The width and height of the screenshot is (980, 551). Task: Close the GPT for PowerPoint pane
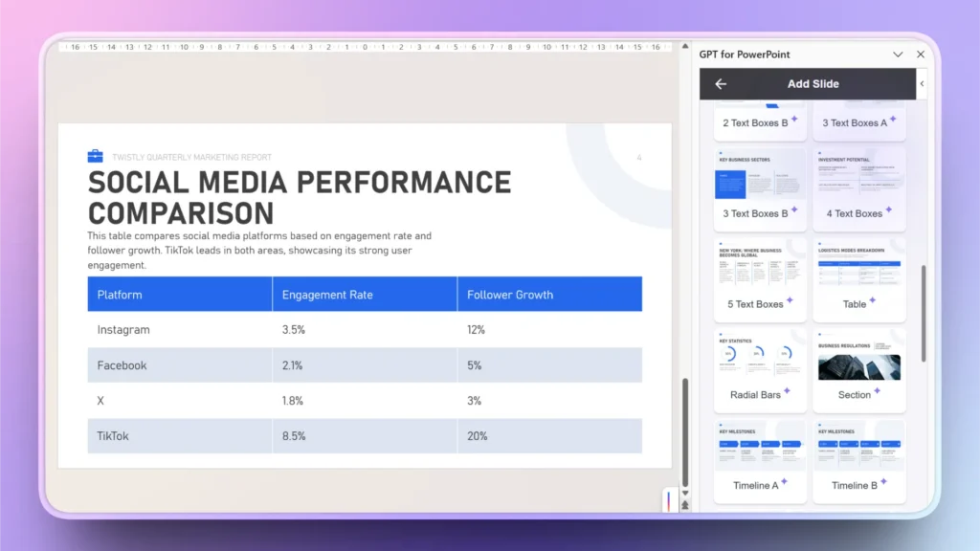coord(921,55)
